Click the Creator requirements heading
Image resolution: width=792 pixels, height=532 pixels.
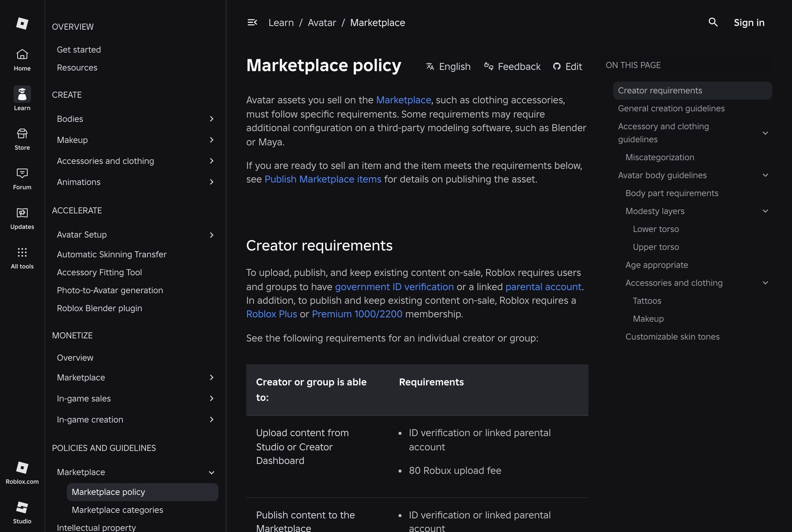[x=319, y=245]
